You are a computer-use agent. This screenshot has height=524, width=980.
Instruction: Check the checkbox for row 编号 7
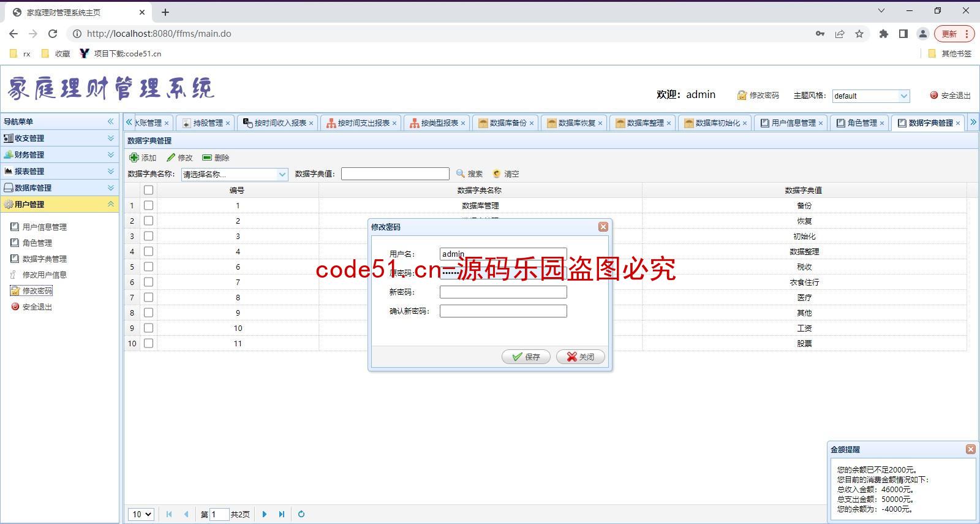point(148,282)
